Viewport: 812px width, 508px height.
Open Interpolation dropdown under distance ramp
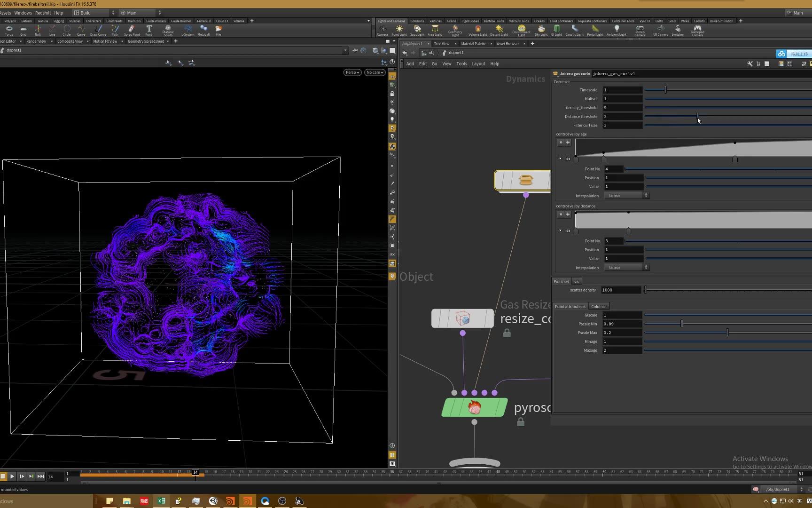[626, 268]
